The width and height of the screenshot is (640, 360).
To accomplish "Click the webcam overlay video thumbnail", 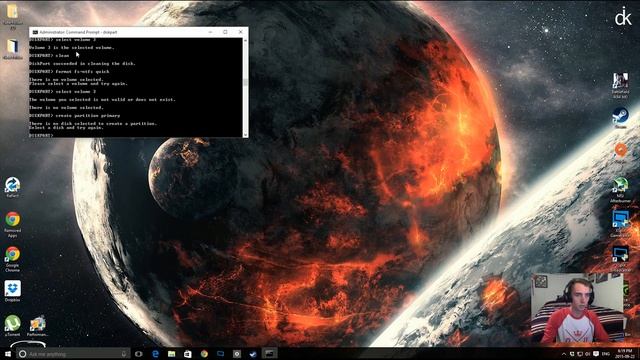I will pyautogui.click(x=578, y=309).
